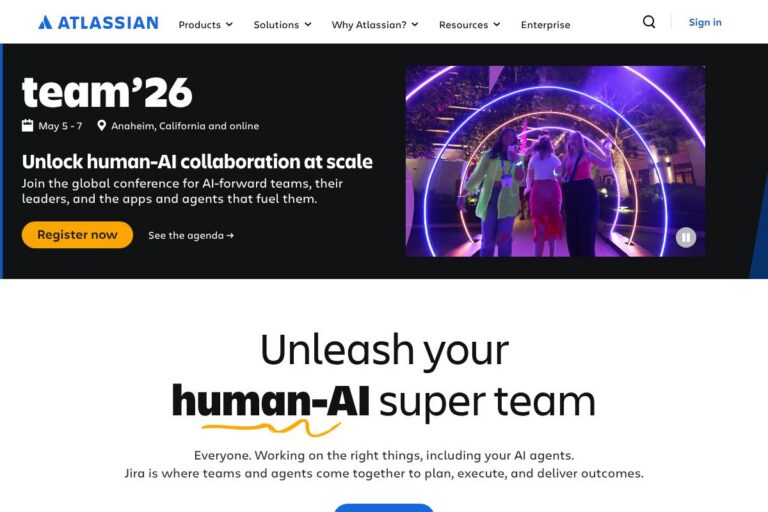Click the Register now button

coord(77,235)
